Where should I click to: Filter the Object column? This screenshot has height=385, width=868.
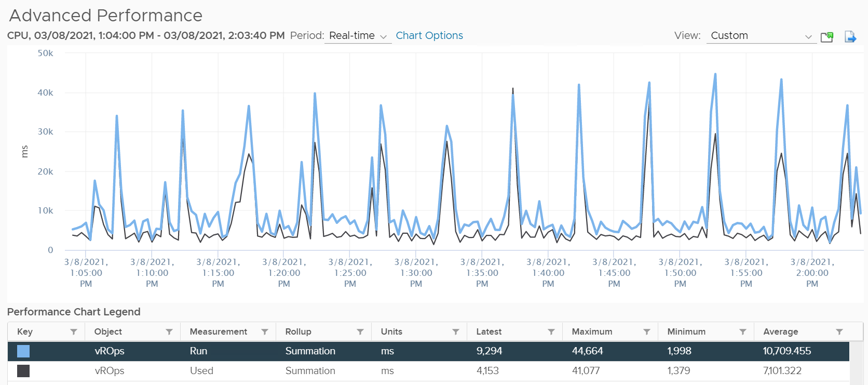coord(169,331)
